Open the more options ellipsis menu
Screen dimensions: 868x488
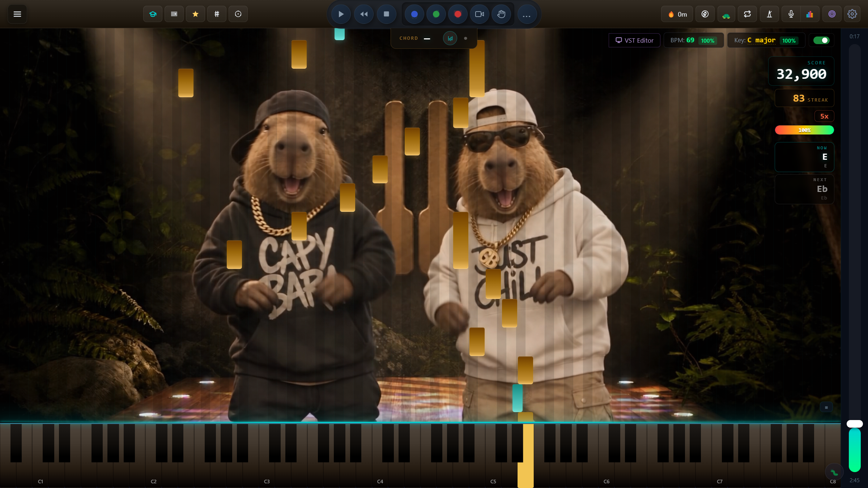(527, 14)
